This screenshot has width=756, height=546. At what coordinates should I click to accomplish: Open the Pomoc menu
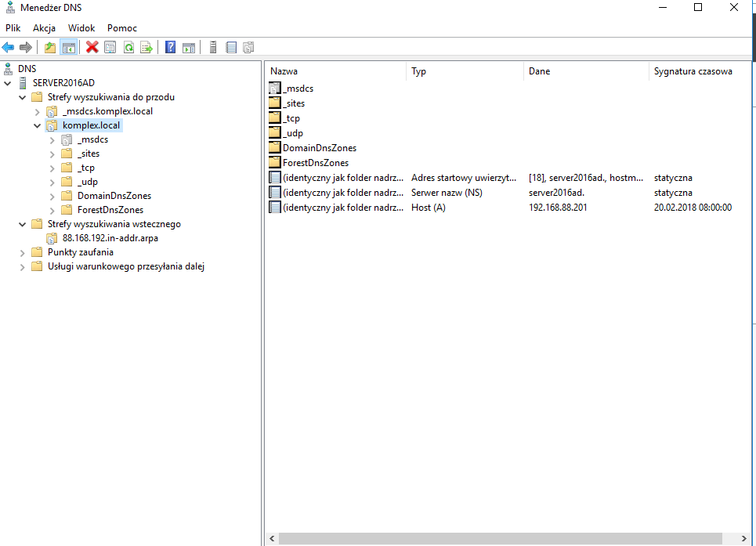pos(122,28)
